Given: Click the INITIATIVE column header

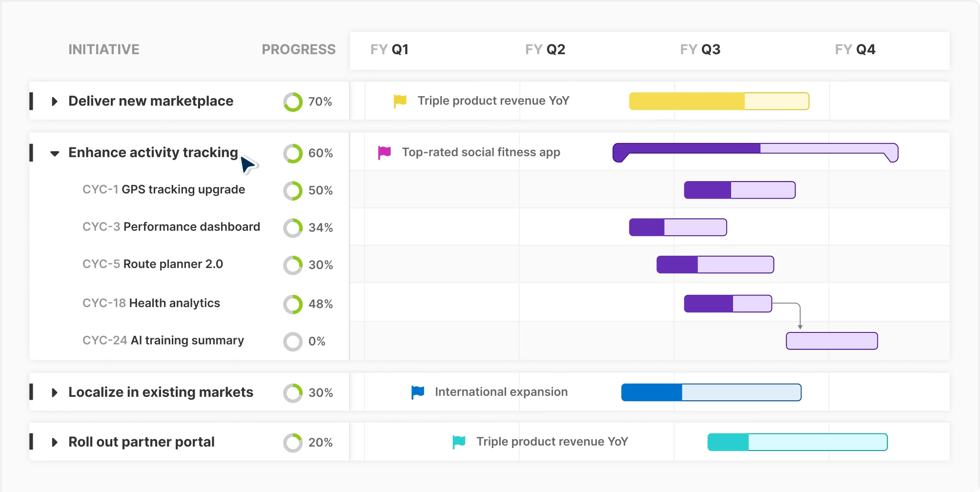Looking at the screenshot, I should [104, 49].
